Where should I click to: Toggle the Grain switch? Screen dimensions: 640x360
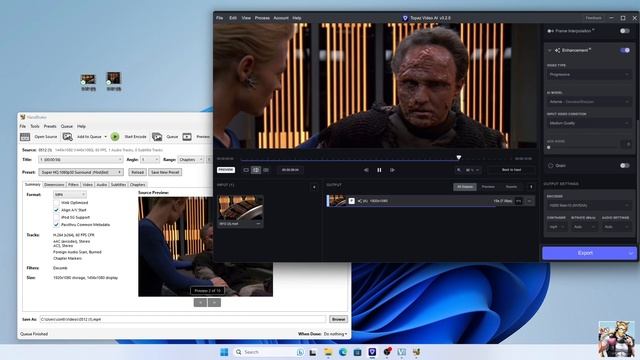click(x=624, y=165)
